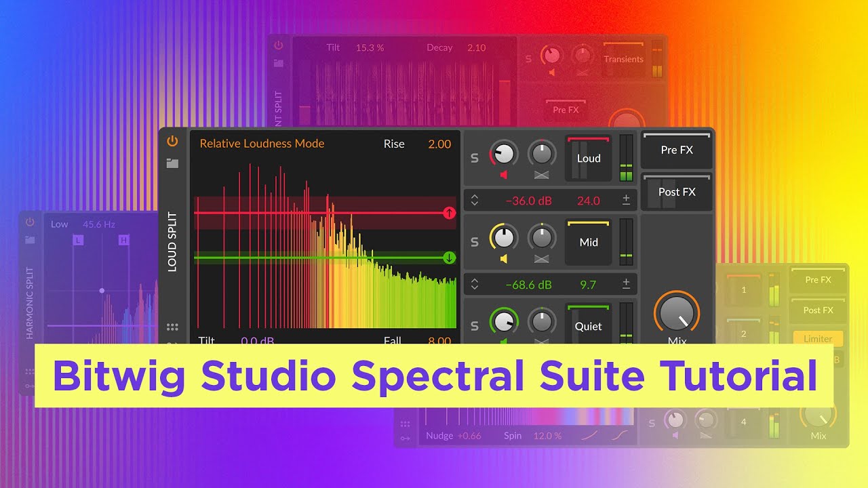Click the Spin value 12.0 %
Screen dimensions: 868x488
[547, 436]
